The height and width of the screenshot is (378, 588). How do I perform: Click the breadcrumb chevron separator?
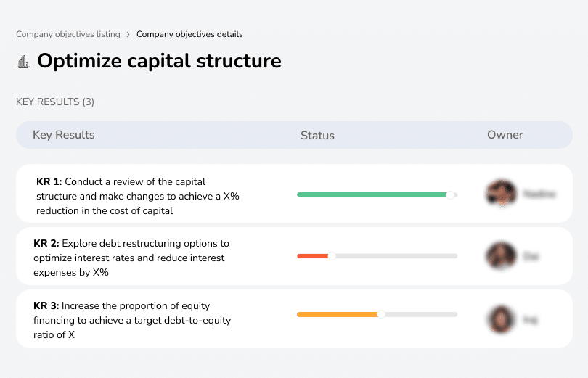point(128,34)
